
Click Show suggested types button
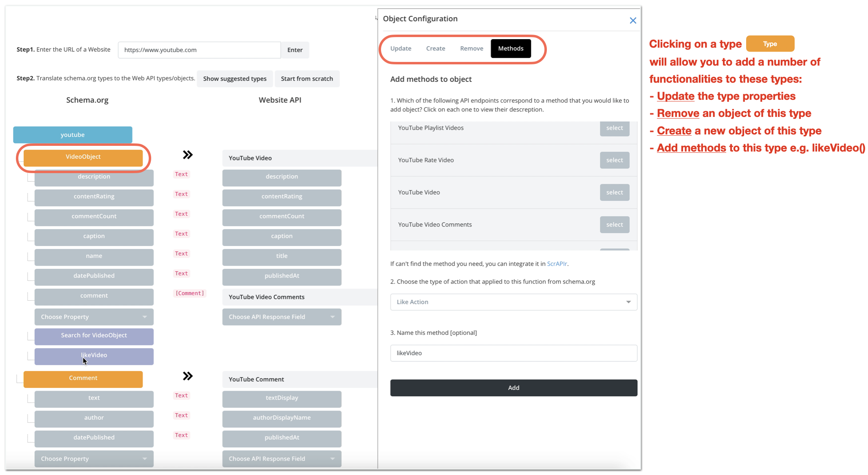click(235, 79)
